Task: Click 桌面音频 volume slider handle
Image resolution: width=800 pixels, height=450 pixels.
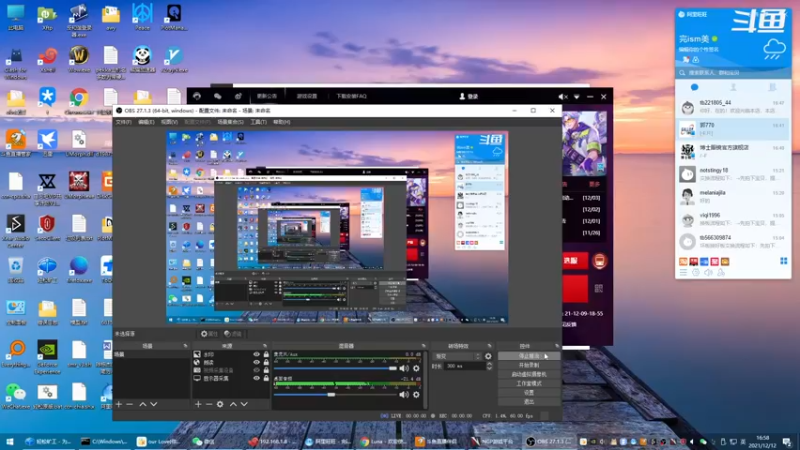Action: [x=331, y=394]
